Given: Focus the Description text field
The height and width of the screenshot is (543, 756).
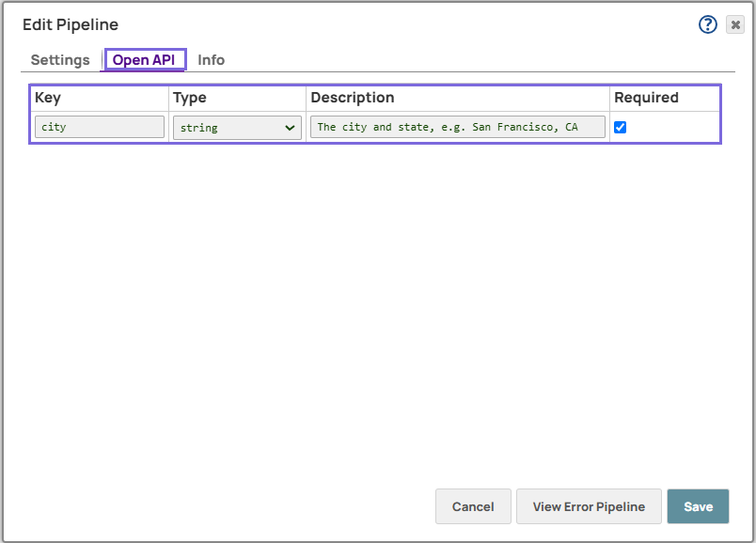Looking at the screenshot, I should pos(457,127).
